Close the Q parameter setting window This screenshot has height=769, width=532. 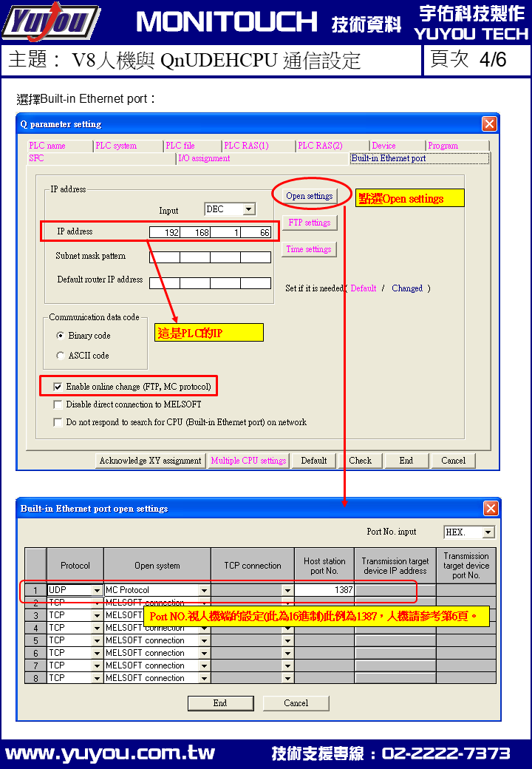[489, 124]
